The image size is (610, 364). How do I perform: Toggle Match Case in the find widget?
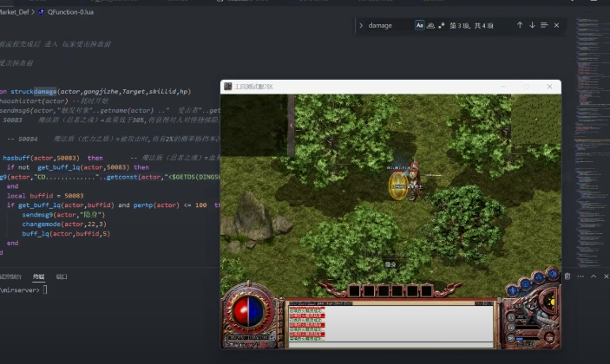[420, 26]
